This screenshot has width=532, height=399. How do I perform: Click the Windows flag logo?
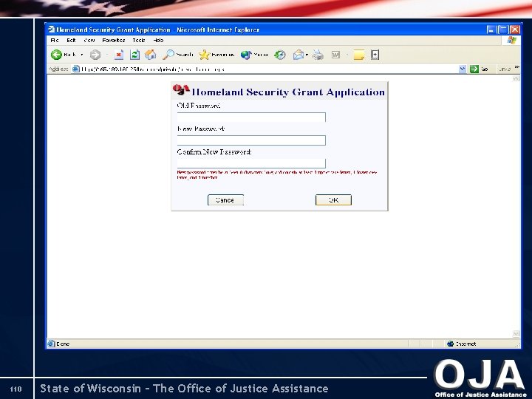point(511,41)
